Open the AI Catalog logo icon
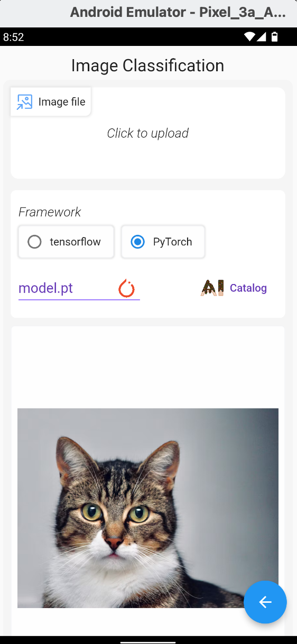 coord(212,288)
